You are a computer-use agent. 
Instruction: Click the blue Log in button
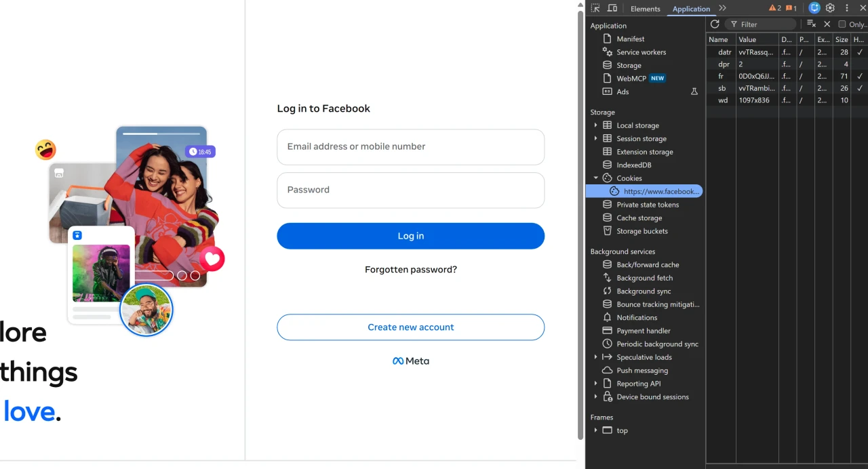pyautogui.click(x=410, y=236)
